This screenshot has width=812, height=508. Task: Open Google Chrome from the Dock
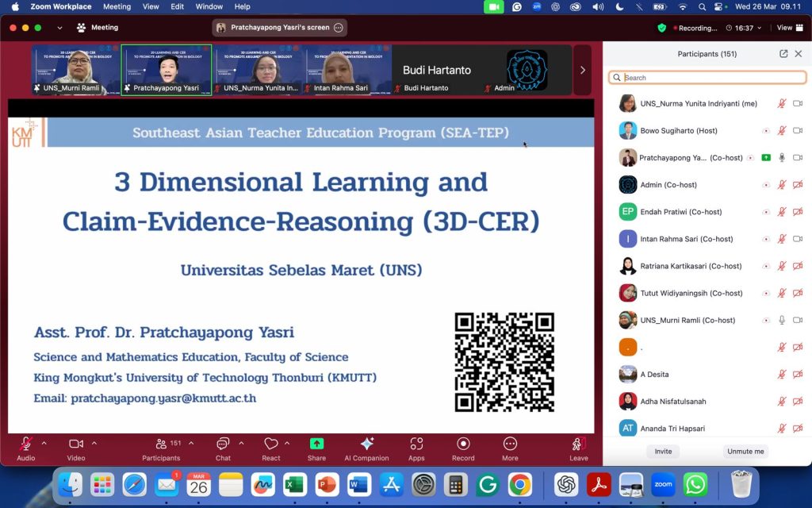(520, 485)
